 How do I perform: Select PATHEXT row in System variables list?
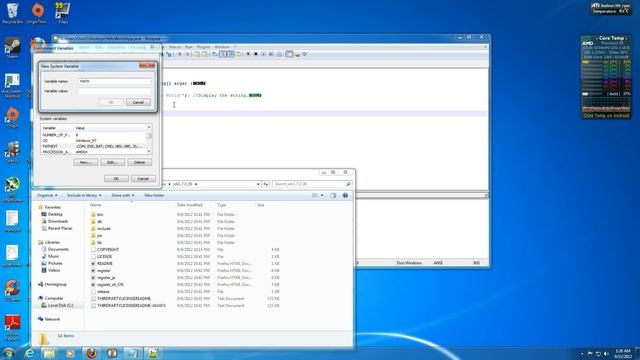[93, 146]
